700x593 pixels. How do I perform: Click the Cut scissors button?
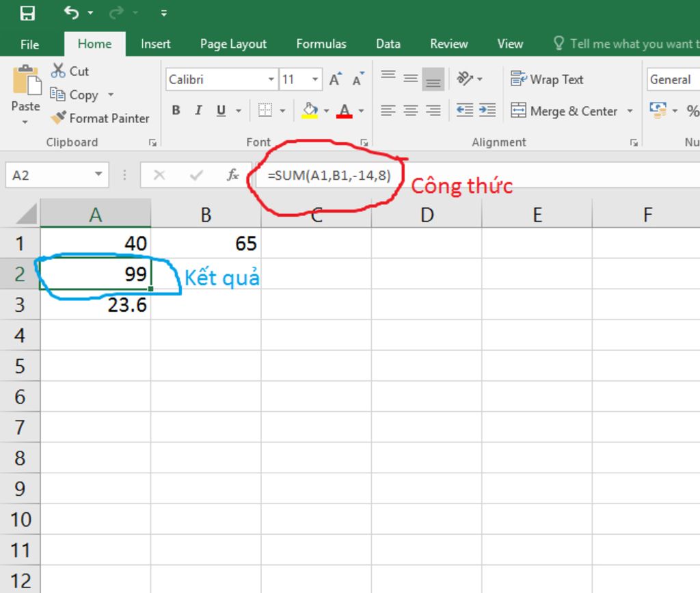point(70,71)
